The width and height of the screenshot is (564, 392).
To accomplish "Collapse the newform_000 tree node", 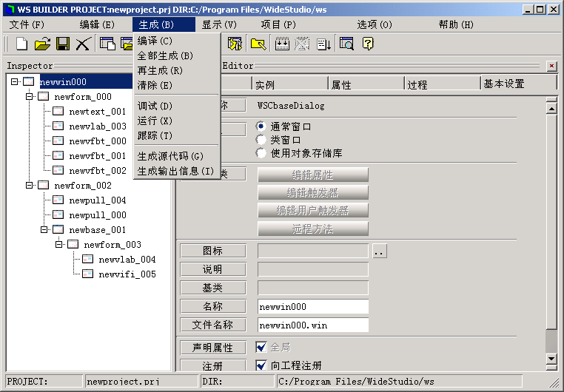I will click(29, 96).
